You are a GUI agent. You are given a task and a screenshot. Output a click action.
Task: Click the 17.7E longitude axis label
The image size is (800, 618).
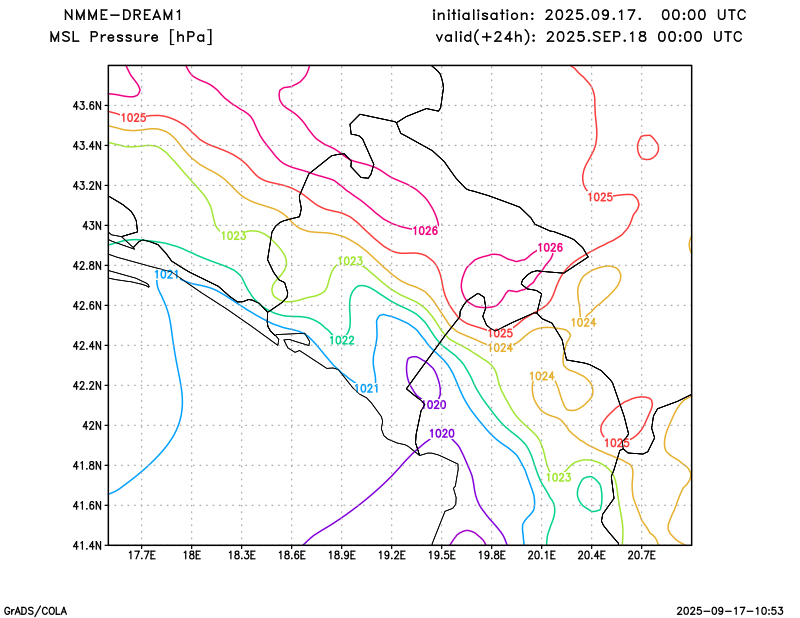[x=141, y=555]
